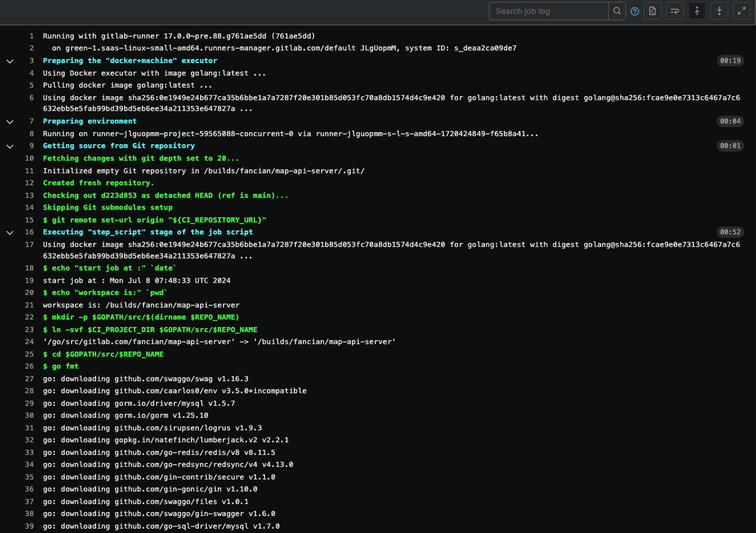This screenshot has height=533, width=756.
Task: Show the raw job log
Action: coord(652,11)
